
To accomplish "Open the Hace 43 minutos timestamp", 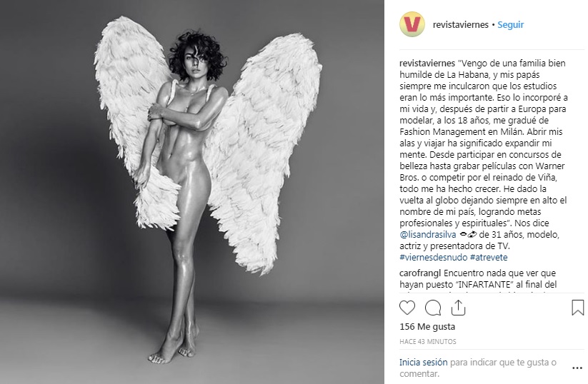I will pos(428,342).
